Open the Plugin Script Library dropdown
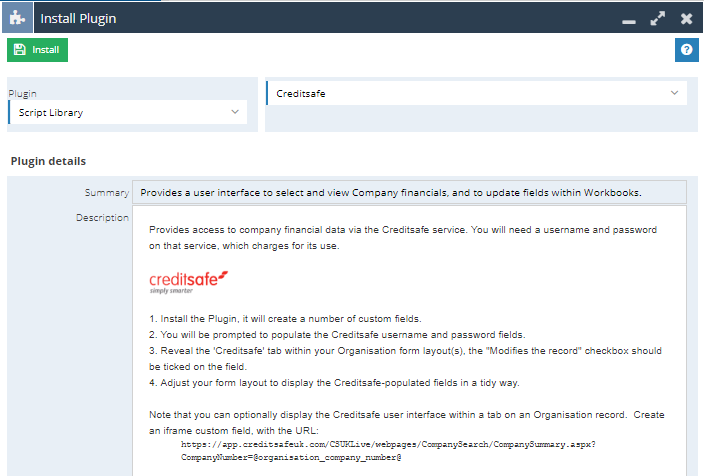 tap(128, 112)
